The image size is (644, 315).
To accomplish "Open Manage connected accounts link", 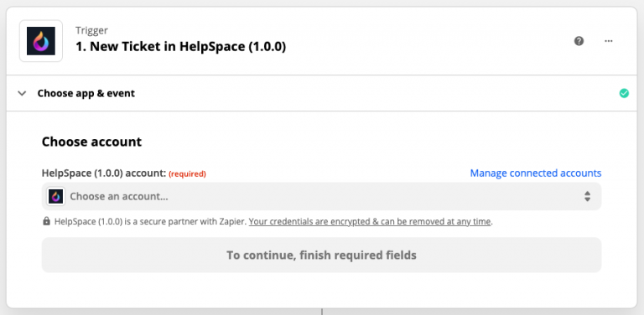I will (536, 173).
